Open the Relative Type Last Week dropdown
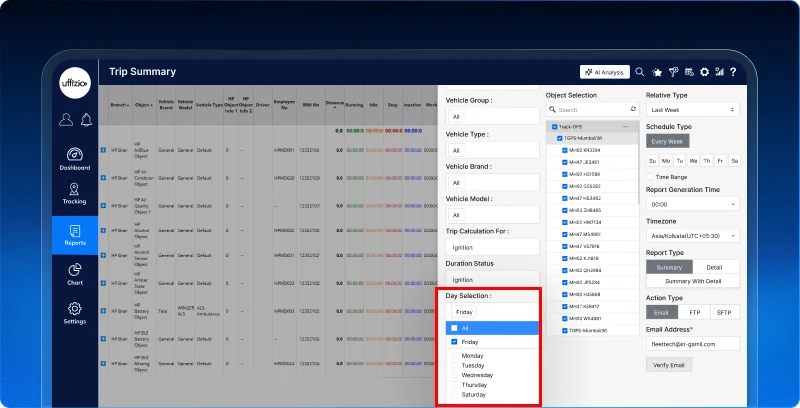The image size is (800, 408). [692, 110]
